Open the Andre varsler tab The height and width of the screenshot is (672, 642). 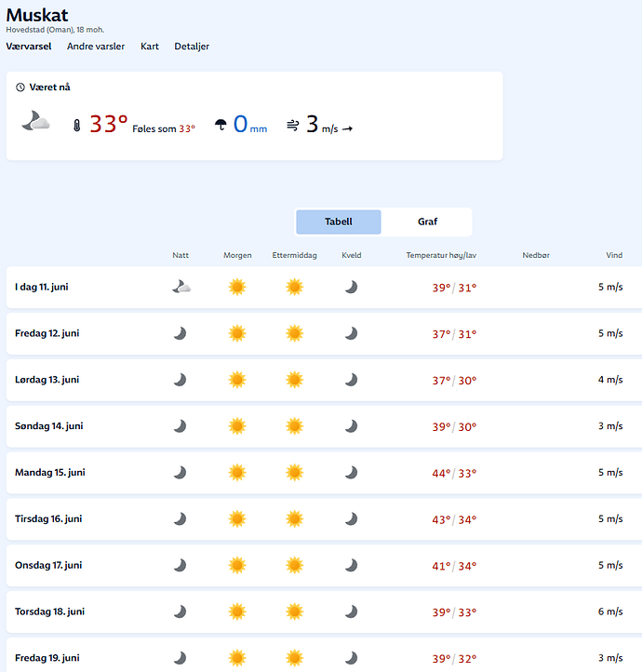click(x=96, y=47)
